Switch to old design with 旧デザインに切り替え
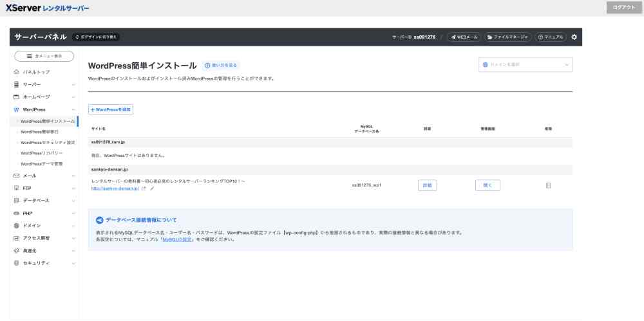Screen dimensions: 644x321 pos(96,37)
